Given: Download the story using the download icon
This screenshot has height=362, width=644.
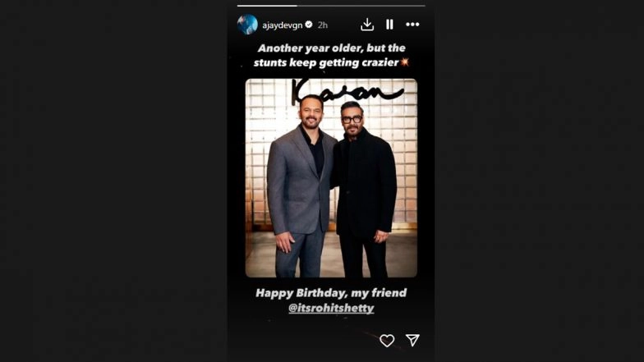Looking at the screenshot, I should pyautogui.click(x=367, y=25).
